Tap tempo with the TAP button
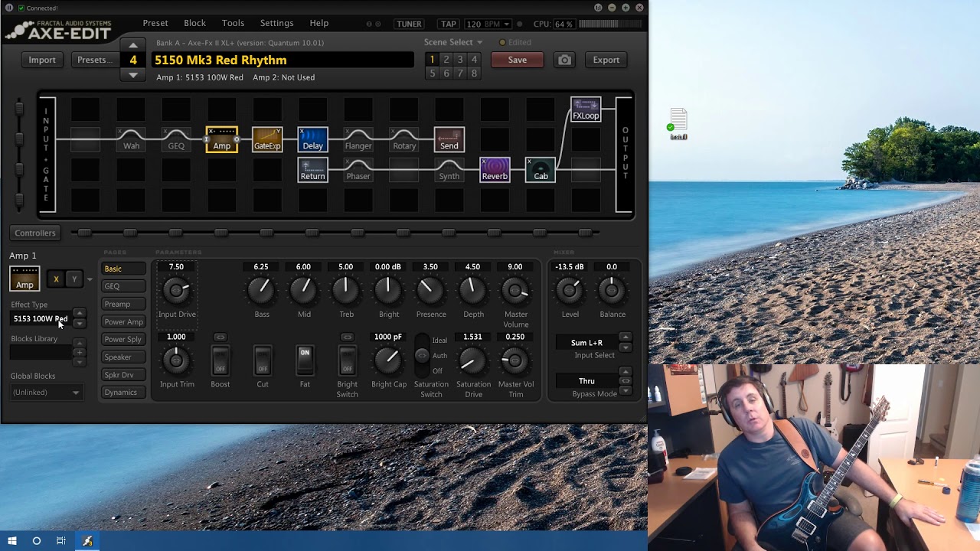Viewport: 980px width, 551px height. (449, 24)
